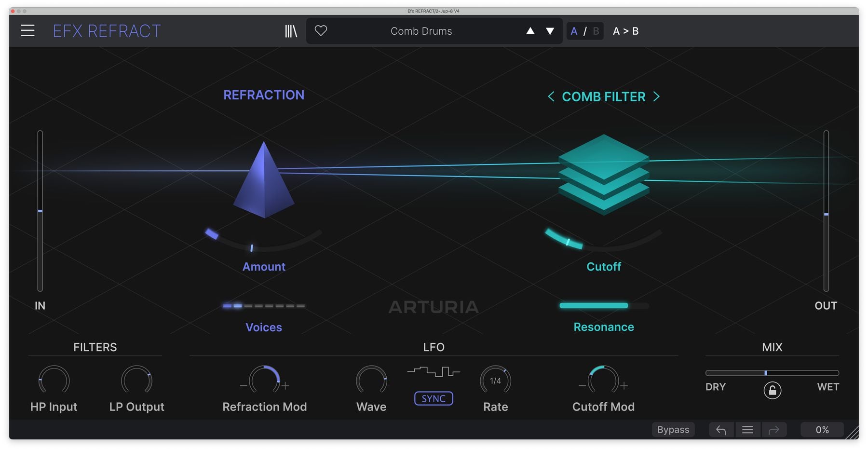Image resolution: width=868 pixels, height=450 pixels.
Task: Click the LP Output filter knob
Action: click(136, 381)
